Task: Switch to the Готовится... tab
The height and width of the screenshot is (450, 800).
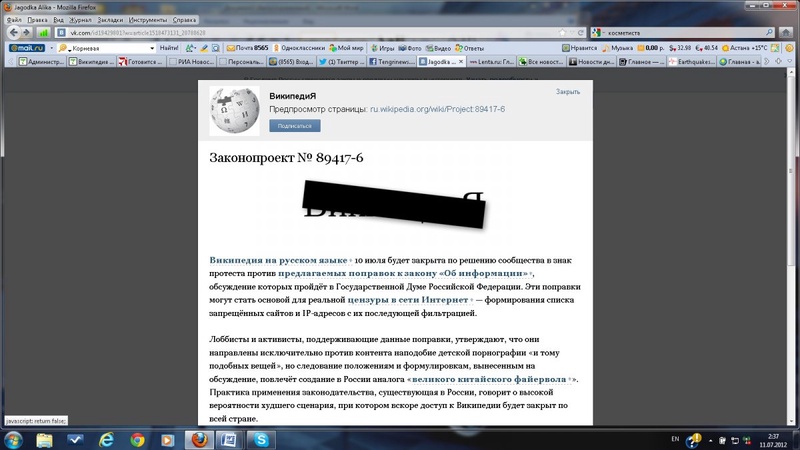Action: click(141, 62)
